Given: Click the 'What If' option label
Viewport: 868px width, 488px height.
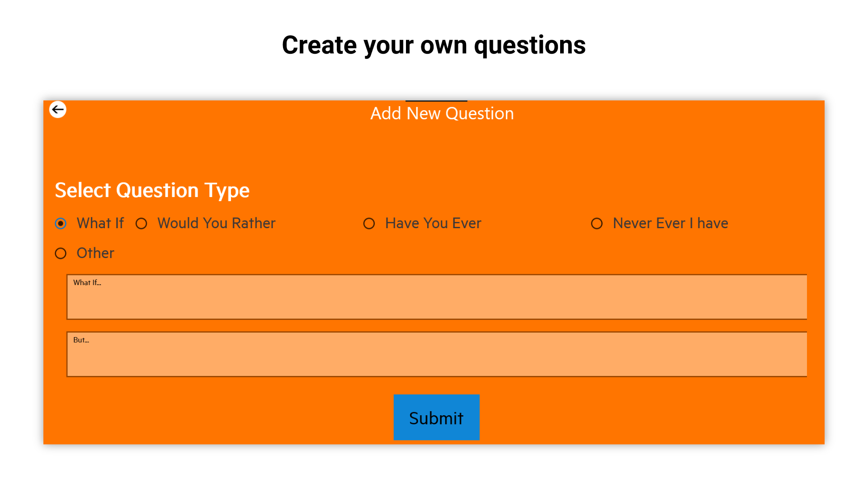Looking at the screenshot, I should (100, 223).
